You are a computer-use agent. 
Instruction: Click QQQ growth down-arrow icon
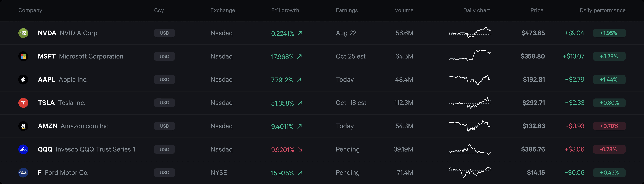coord(300,149)
